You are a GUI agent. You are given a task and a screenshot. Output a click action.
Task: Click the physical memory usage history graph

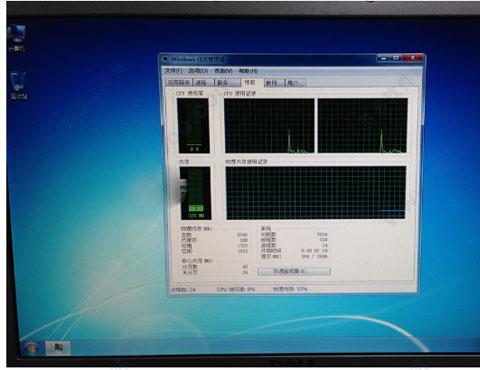tap(316, 193)
